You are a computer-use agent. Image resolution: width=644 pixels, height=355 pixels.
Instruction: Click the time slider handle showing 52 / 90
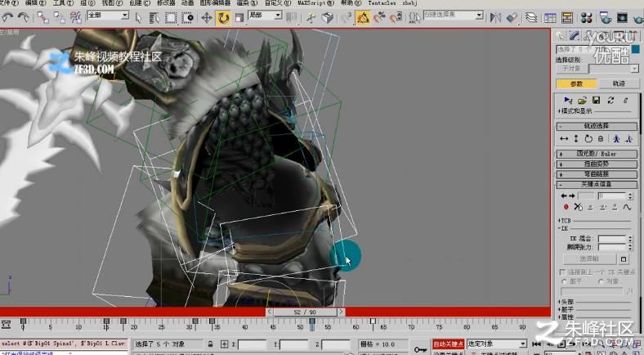(x=305, y=312)
